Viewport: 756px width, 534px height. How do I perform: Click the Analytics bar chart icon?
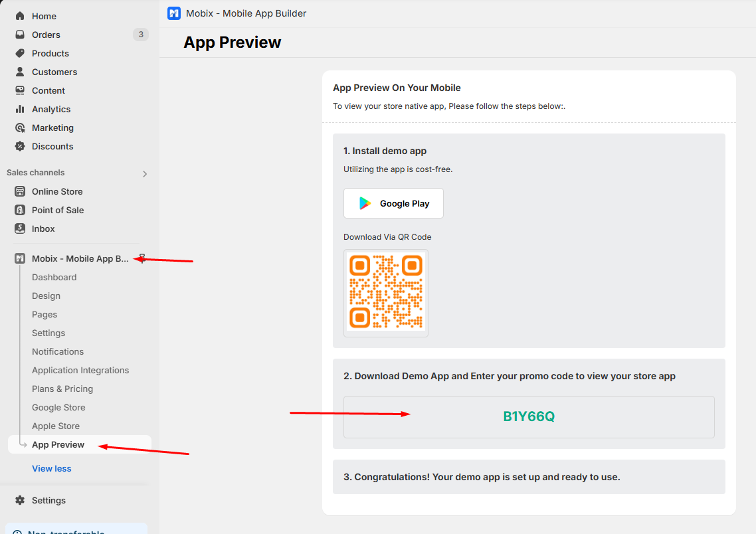20,109
